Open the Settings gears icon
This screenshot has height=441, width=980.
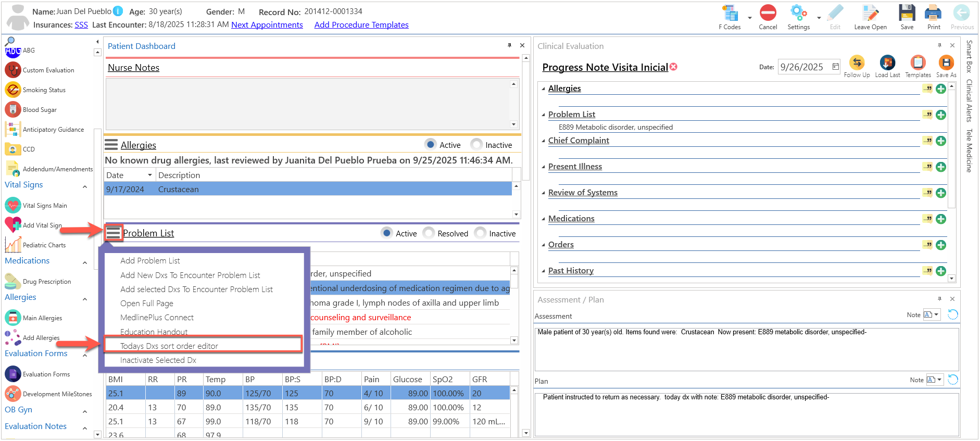[798, 12]
